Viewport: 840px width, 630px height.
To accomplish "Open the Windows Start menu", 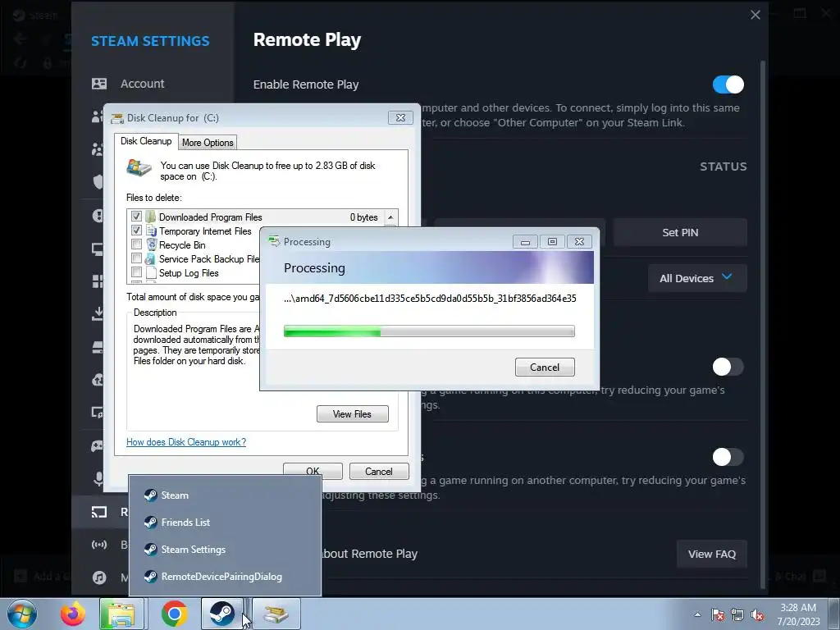I will [x=22, y=614].
